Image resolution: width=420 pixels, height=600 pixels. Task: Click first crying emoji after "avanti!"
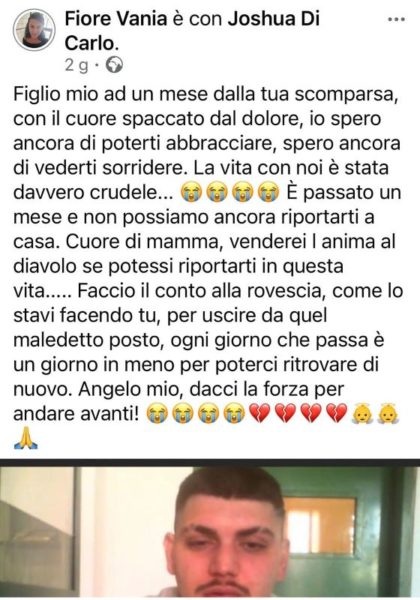pyautogui.click(x=158, y=413)
